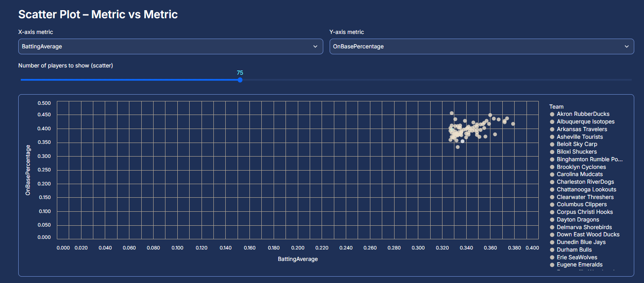Click the 0.250 y-axis tick label
The image size is (644, 283).
click(44, 170)
